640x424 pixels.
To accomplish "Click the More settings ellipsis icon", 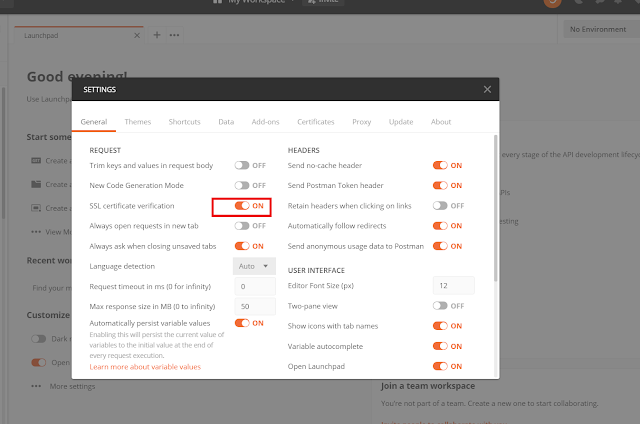I will [x=36, y=386].
